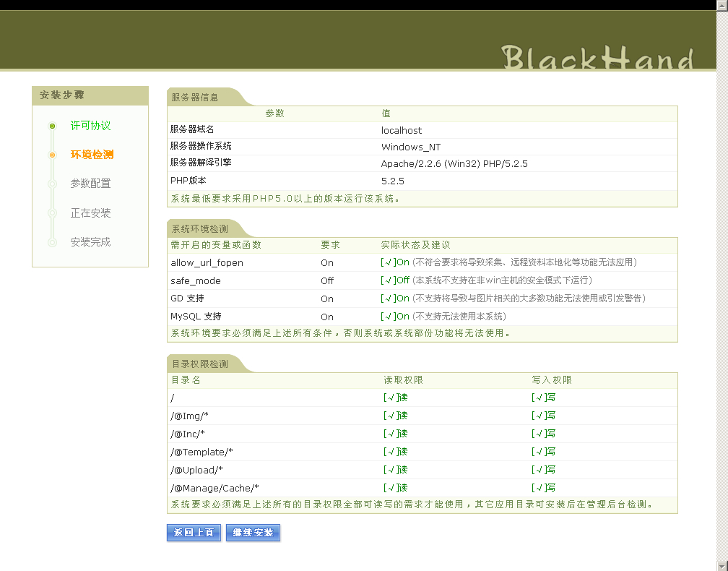Click the read check mark for /@Manage/Cache/*
This screenshot has width=728, height=571.
coord(396,488)
